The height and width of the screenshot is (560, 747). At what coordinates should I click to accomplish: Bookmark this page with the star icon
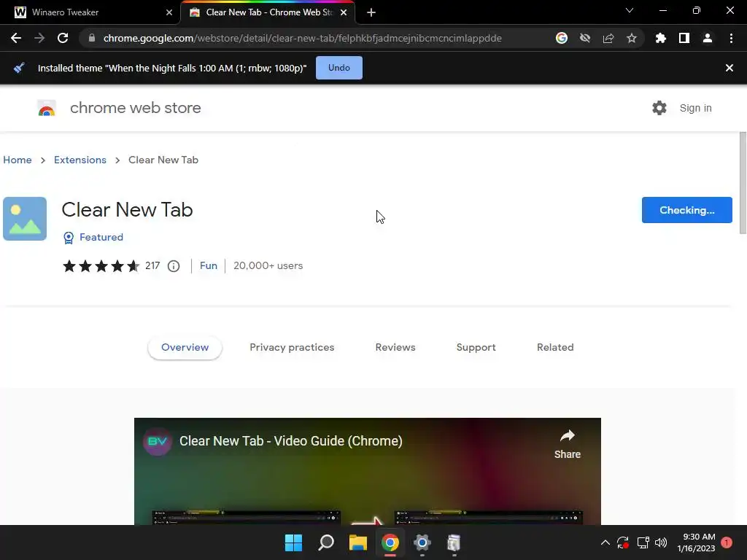pyautogui.click(x=632, y=38)
